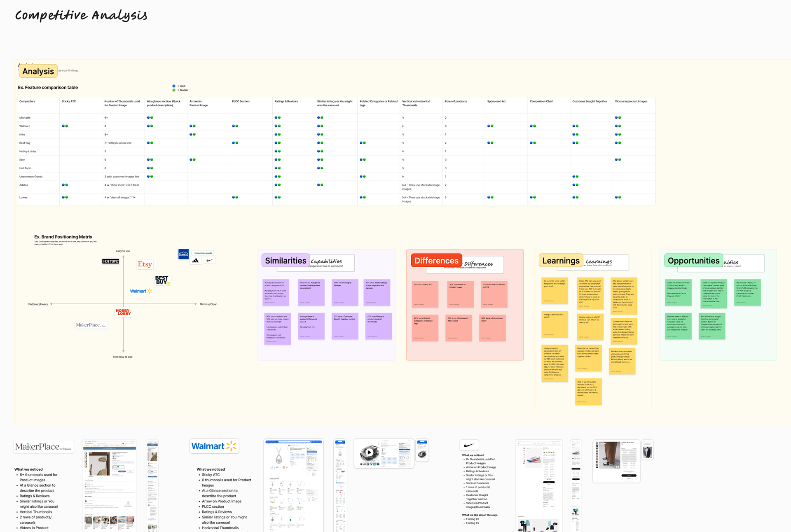Select the Michaels row name cell
The image size is (791, 532).
pyautogui.click(x=38, y=118)
